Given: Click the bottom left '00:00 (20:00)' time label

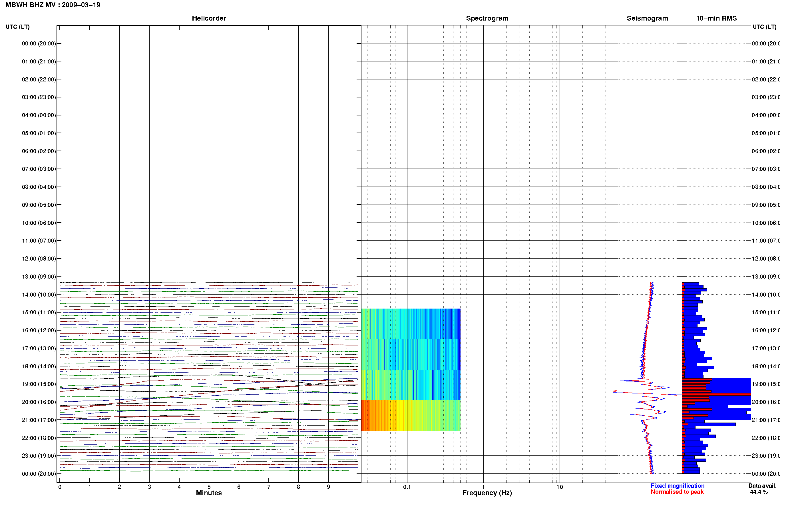Looking at the screenshot, I should click(39, 474).
